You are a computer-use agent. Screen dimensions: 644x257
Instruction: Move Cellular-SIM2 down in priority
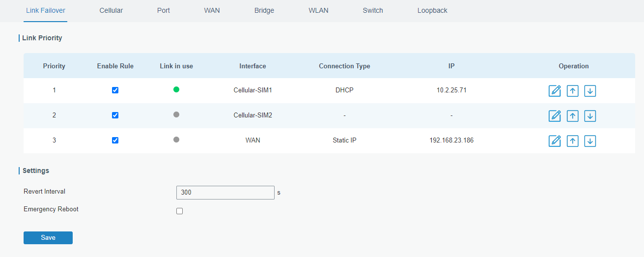[x=590, y=116]
